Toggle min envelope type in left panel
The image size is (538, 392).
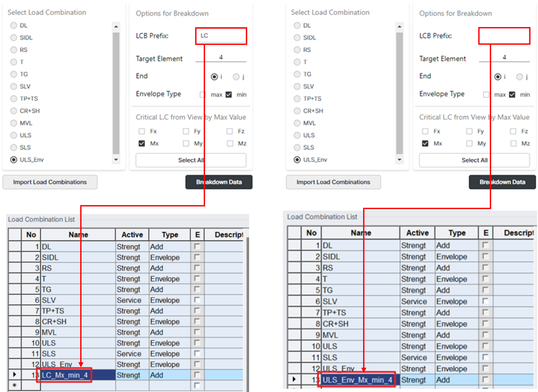coord(228,95)
